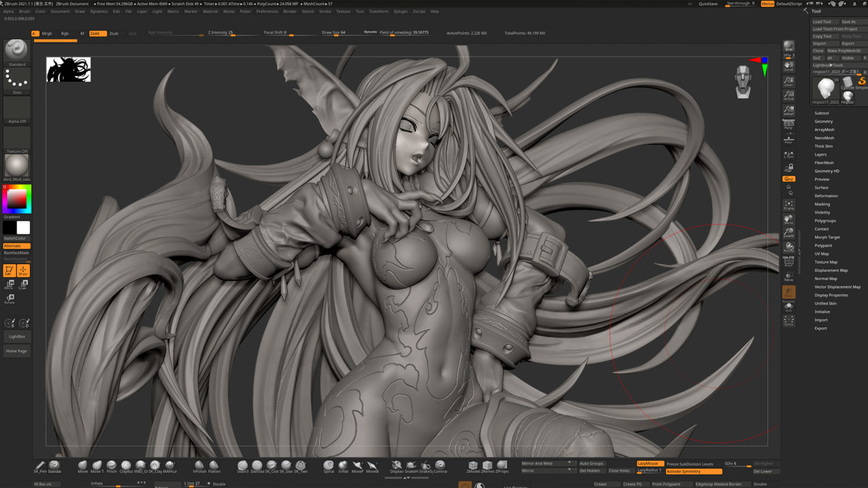Expand the Geometry section
This screenshot has height=488, width=868.
point(823,121)
